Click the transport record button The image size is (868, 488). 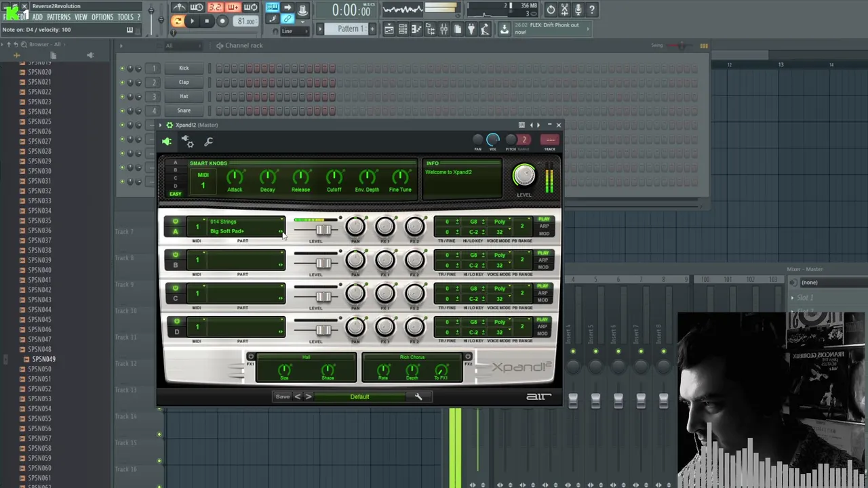click(222, 21)
